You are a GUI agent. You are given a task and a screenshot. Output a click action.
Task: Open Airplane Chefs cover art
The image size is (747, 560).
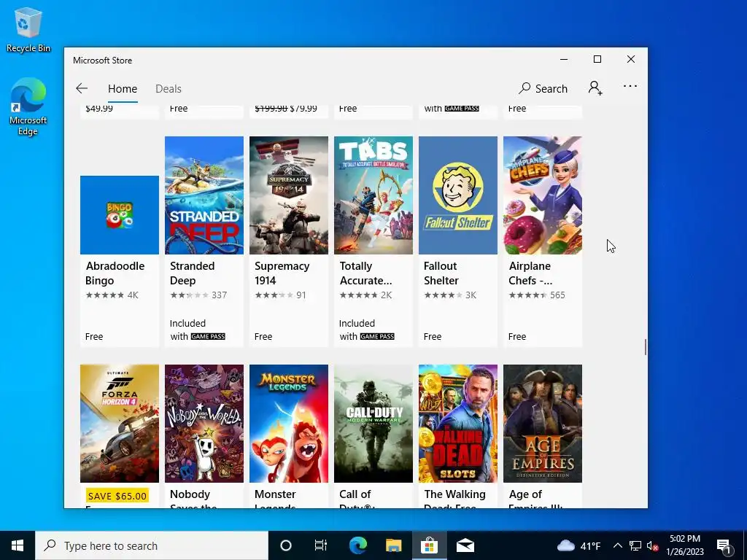(x=543, y=195)
